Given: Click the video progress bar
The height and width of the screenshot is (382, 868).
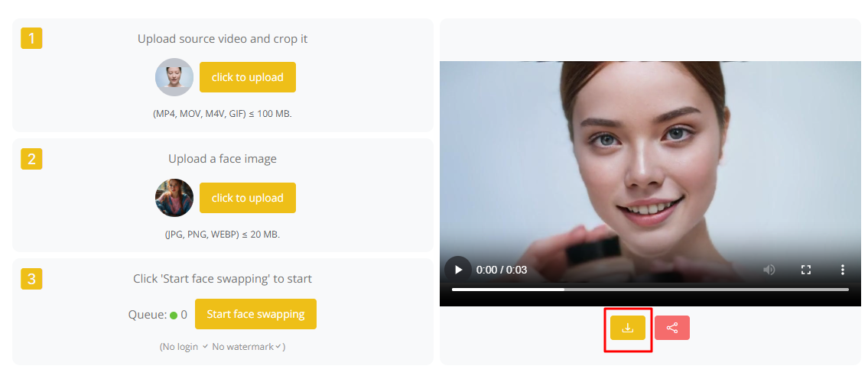Looking at the screenshot, I should [650, 289].
